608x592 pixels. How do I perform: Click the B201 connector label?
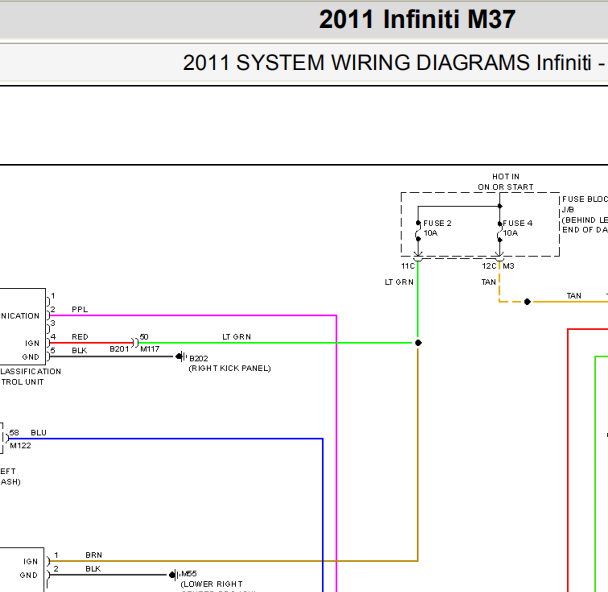click(x=119, y=349)
